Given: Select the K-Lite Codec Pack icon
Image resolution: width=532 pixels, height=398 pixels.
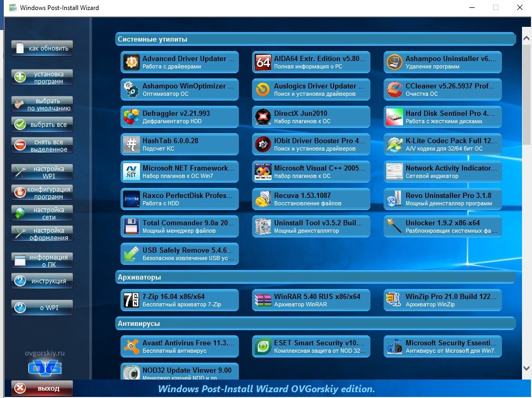Looking at the screenshot, I should coord(395,145).
